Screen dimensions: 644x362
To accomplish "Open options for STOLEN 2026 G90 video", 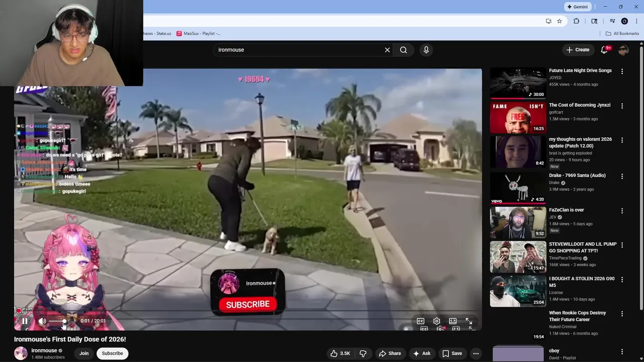I will [x=622, y=279].
